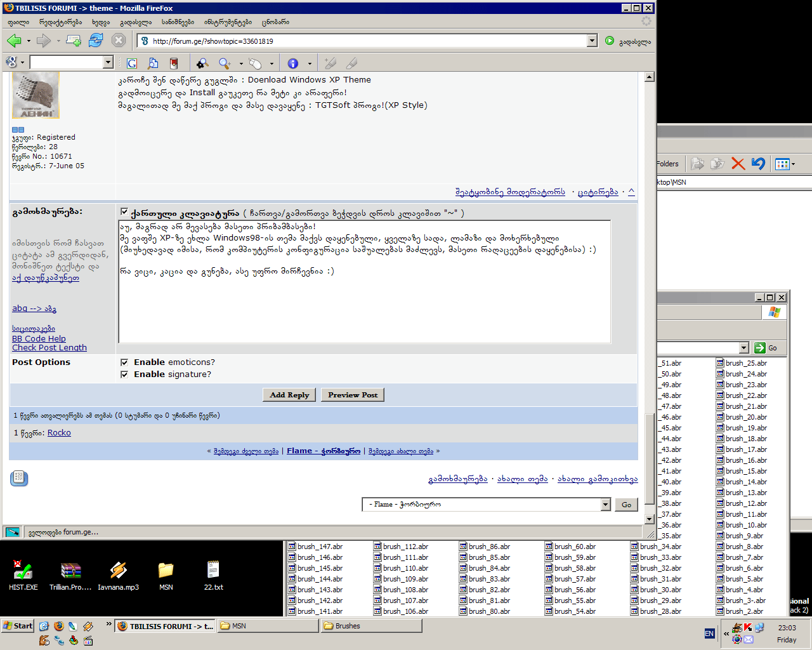Click Move To folder icon in MSN window
Screen dimensions: 812x650
pyautogui.click(x=698, y=164)
